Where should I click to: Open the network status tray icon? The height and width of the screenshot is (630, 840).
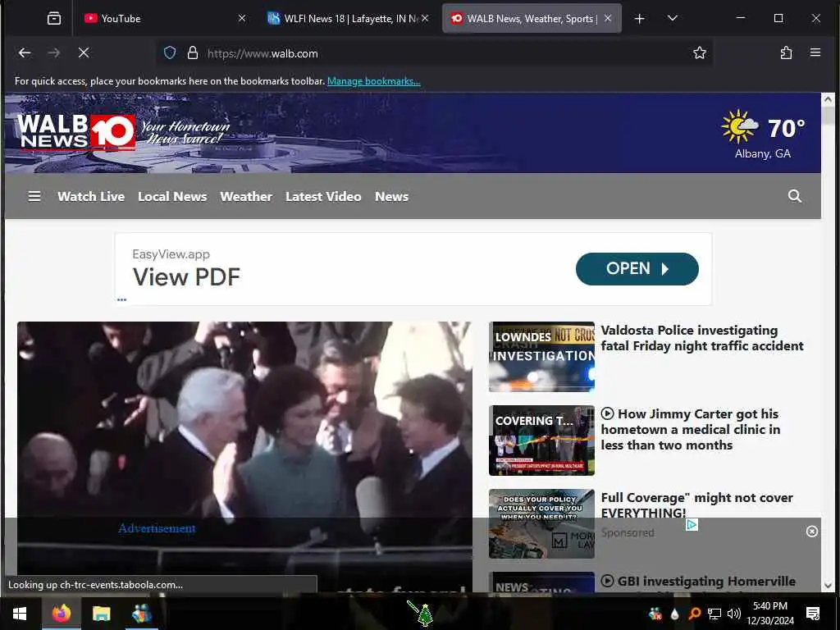tap(714, 614)
